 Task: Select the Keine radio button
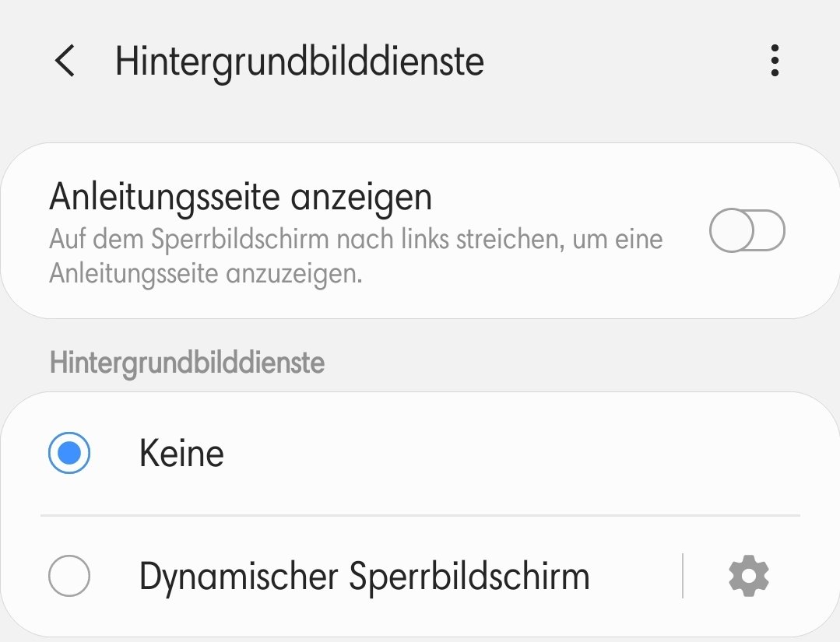point(69,453)
